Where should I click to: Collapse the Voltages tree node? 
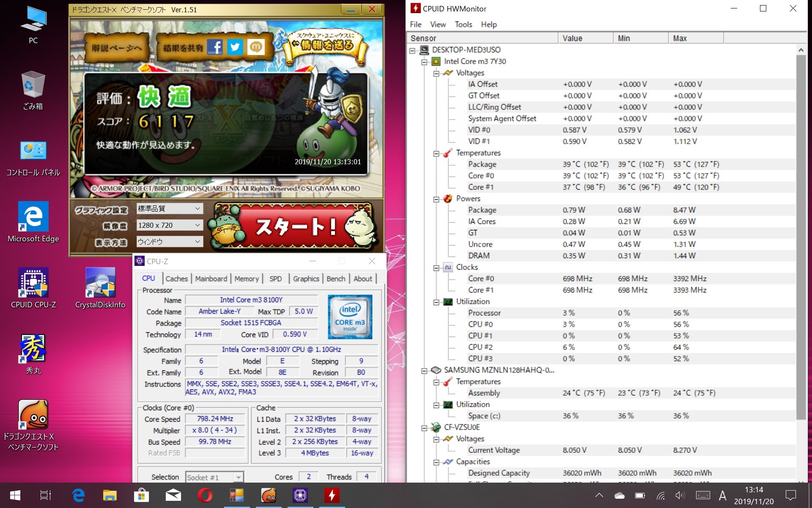point(436,73)
